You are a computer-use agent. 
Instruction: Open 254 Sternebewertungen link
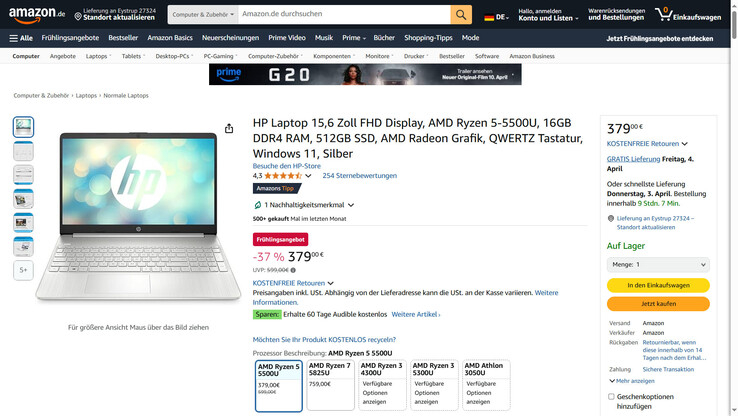tap(360, 176)
